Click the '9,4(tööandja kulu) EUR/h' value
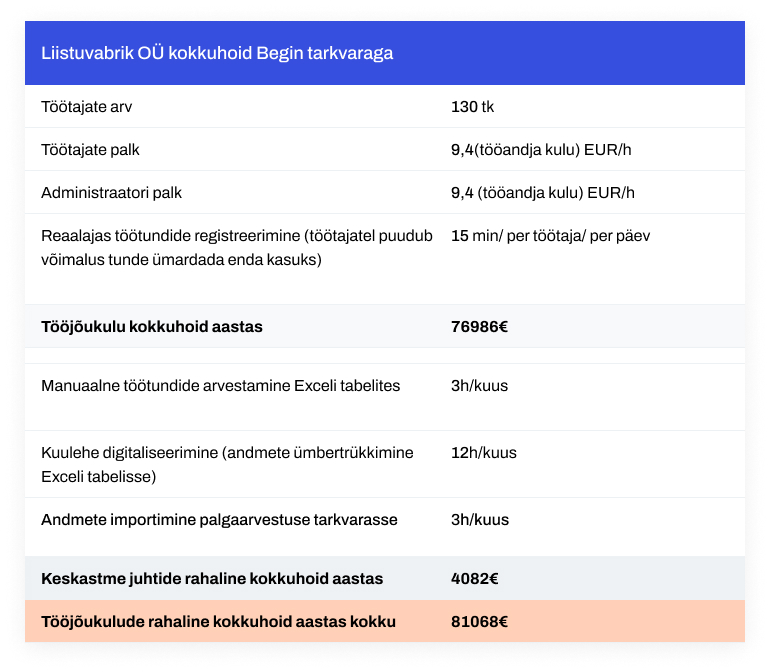 [541, 149]
